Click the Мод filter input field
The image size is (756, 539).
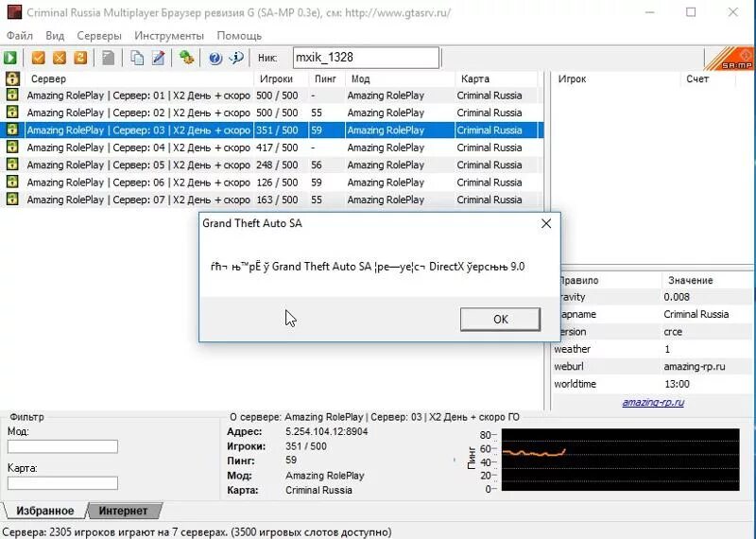click(x=62, y=446)
